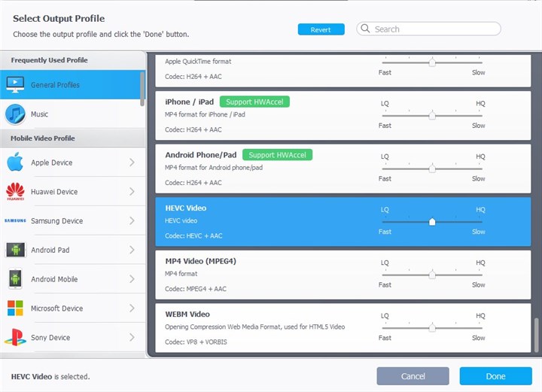Adjust the iPhone / iPad quality slider
Screen dimensions: 542x392
pyautogui.click(x=432, y=115)
